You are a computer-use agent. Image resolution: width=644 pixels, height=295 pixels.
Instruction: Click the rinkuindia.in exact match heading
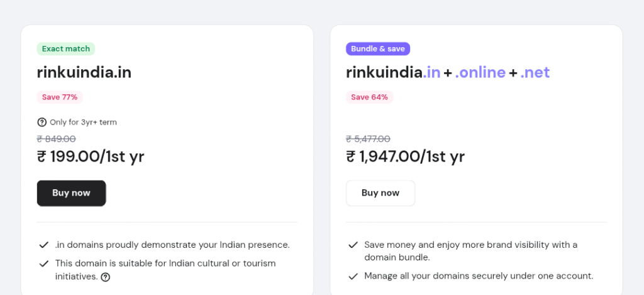84,72
